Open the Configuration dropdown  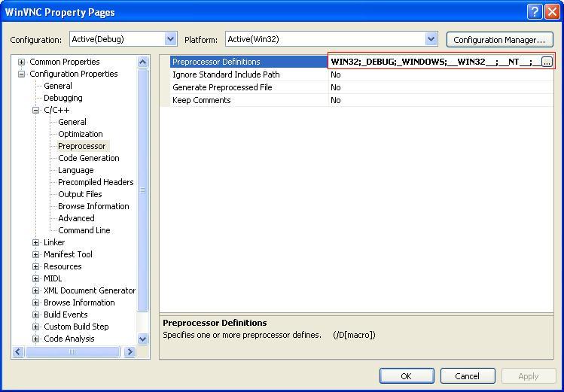point(170,39)
